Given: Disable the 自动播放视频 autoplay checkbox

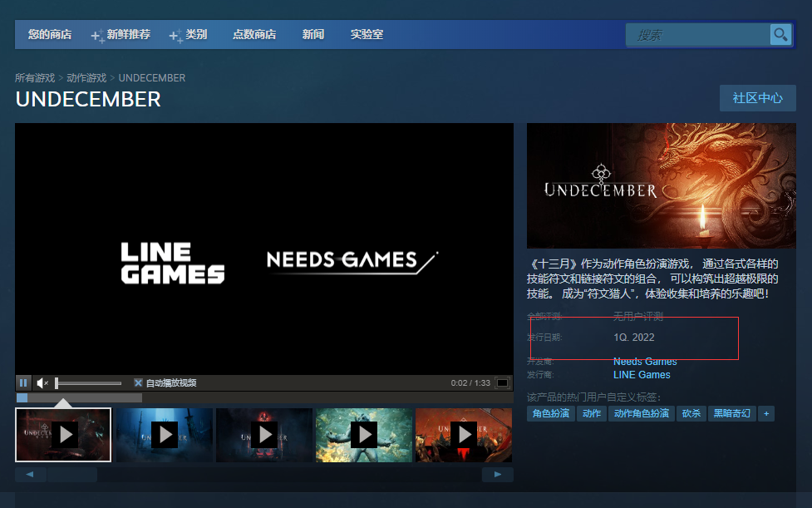Looking at the screenshot, I should click(x=138, y=382).
